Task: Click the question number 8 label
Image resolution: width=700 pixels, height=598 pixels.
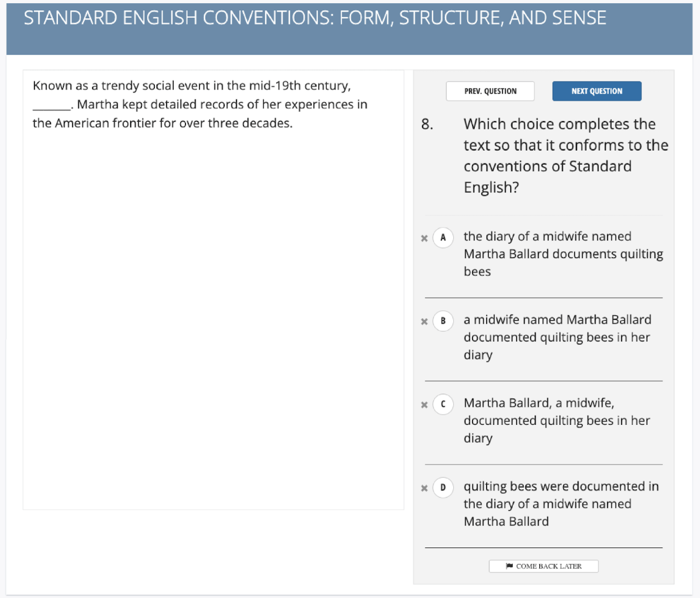Action: pyautogui.click(x=426, y=124)
